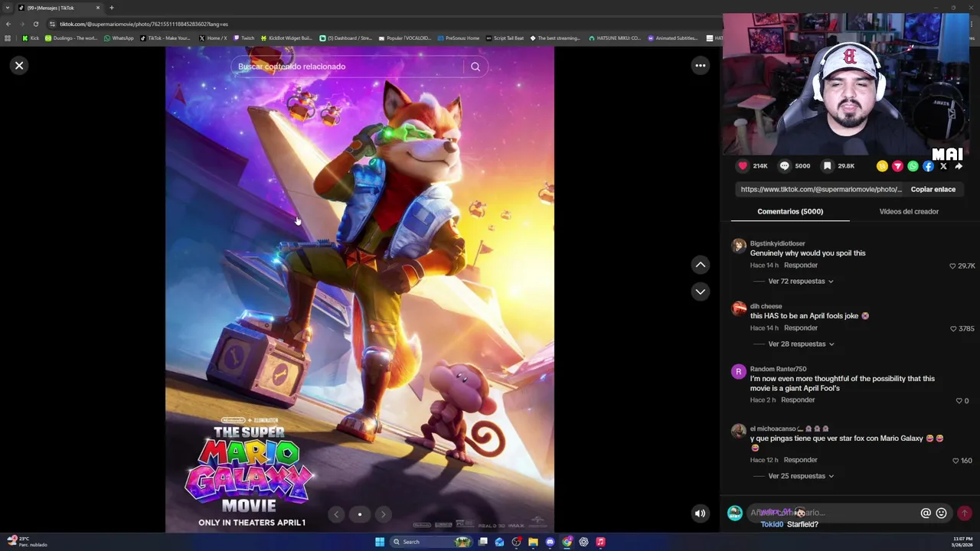Screen dimensions: 980x551
Task: Post the comment with red arrow button
Action: point(965,514)
